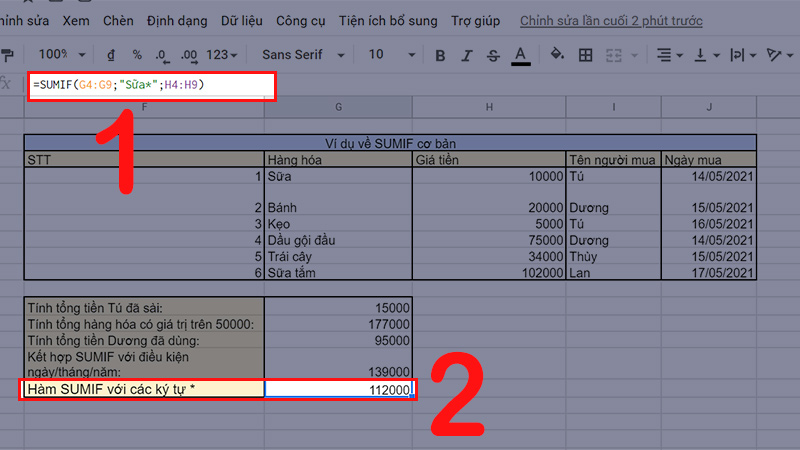Open the Công cụ menu
Screen dimensions: 800x450
[x=301, y=21]
